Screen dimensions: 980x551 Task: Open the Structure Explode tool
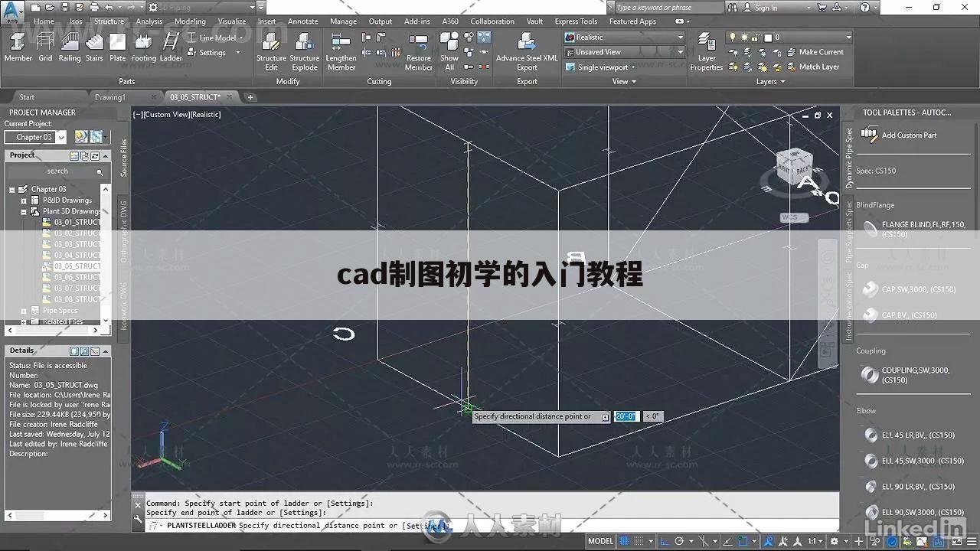[x=304, y=51]
